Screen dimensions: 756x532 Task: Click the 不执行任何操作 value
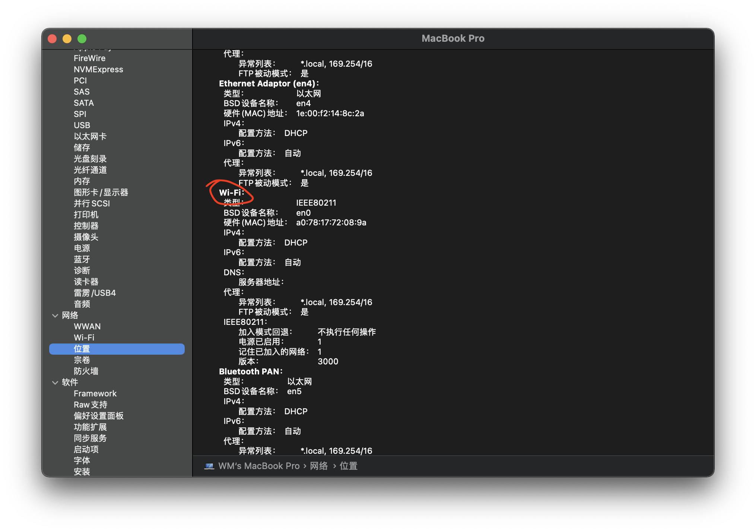tap(347, 332)
